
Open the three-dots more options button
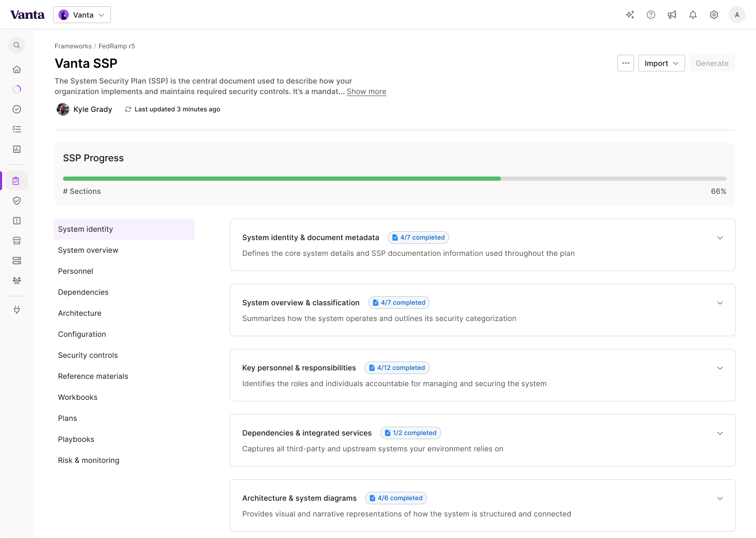coord(626,63)
